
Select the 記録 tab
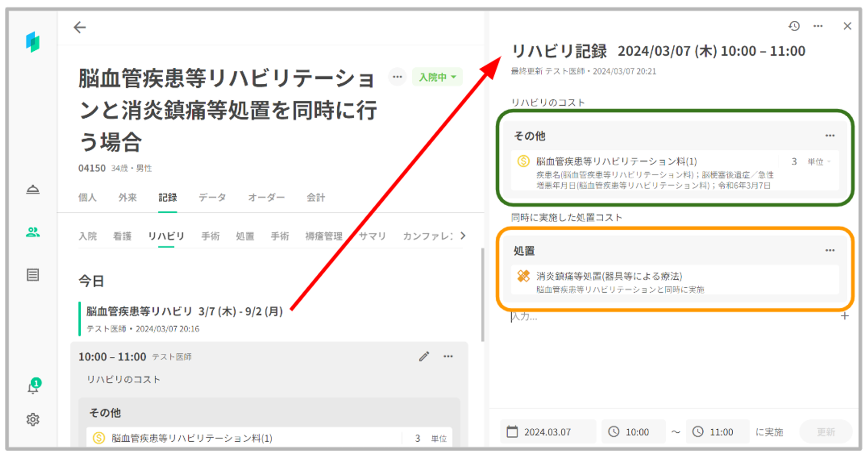(x=168, y=197)
